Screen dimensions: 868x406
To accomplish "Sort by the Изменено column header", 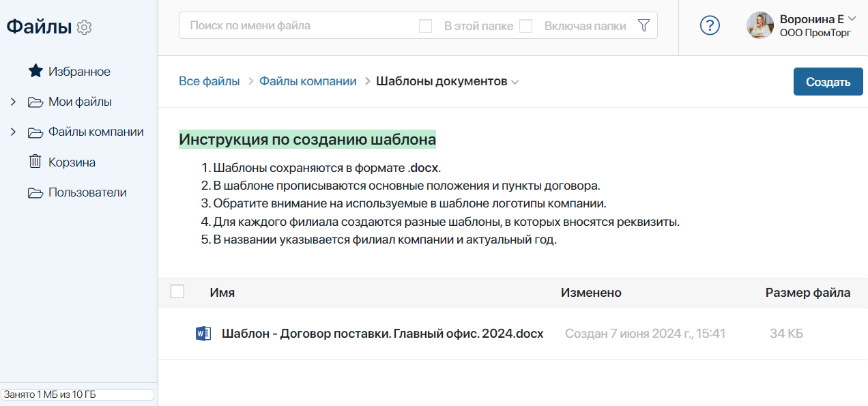I will click(591, 293).
